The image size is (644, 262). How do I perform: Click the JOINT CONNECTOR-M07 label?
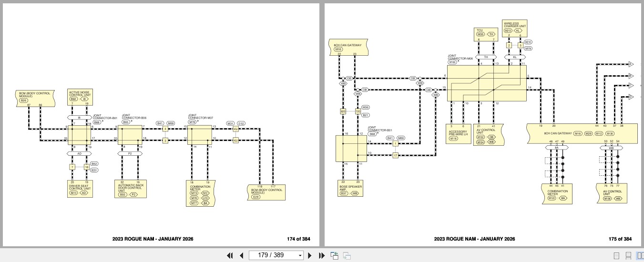(200, 116)
